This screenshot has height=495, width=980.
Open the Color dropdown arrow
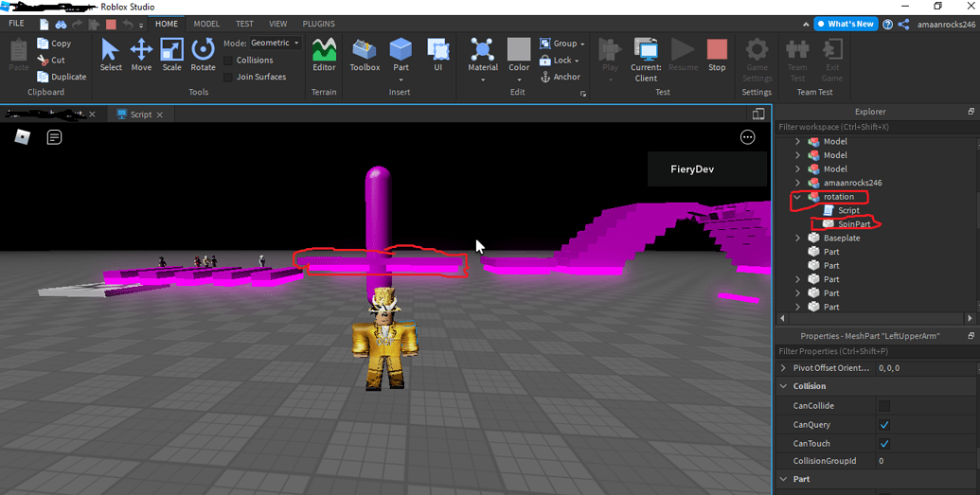519,80
